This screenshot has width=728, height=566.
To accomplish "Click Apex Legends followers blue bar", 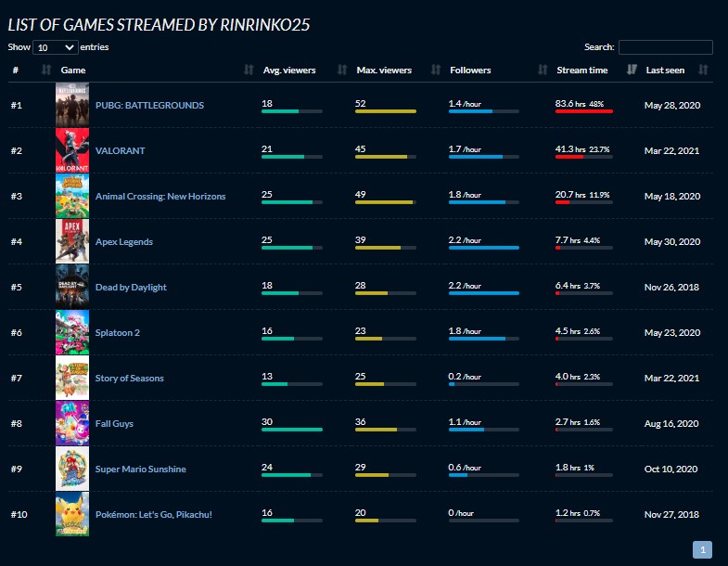I will point(484,248).
